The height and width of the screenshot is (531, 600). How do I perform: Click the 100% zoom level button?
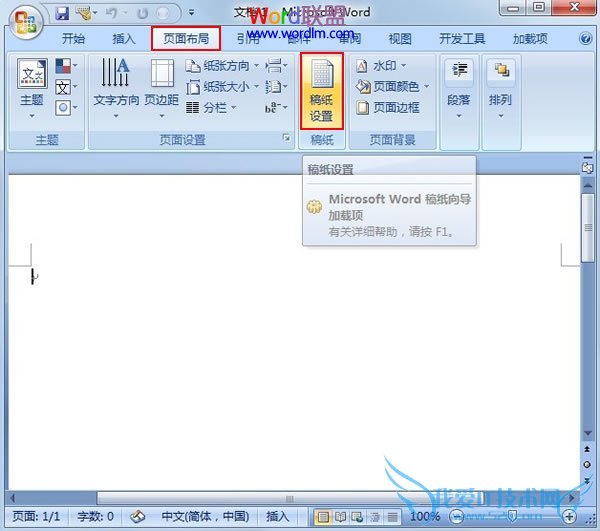pyautogui.click(x=425, y=517)
